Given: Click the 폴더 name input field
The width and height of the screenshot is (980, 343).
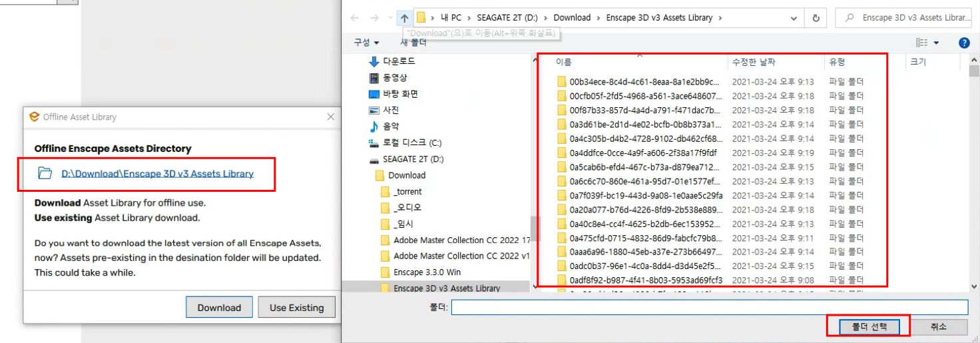Looking at the screenshot, I should coord(709,307).
